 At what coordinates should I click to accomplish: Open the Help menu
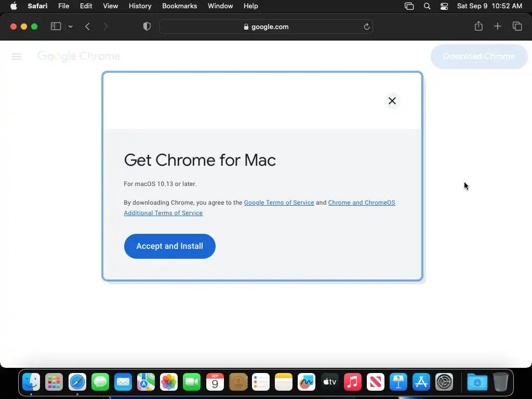[x=251, y=6]
